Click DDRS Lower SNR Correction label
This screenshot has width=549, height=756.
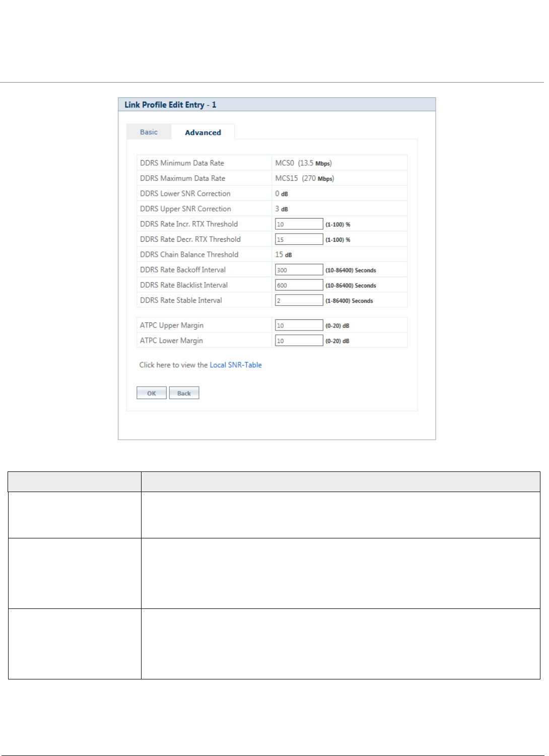(185, 193)
